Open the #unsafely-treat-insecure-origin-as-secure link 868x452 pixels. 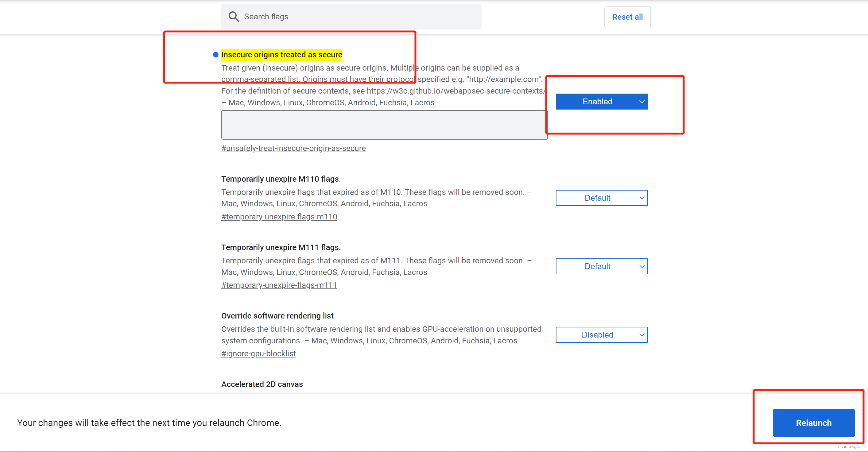click(293, 148)
